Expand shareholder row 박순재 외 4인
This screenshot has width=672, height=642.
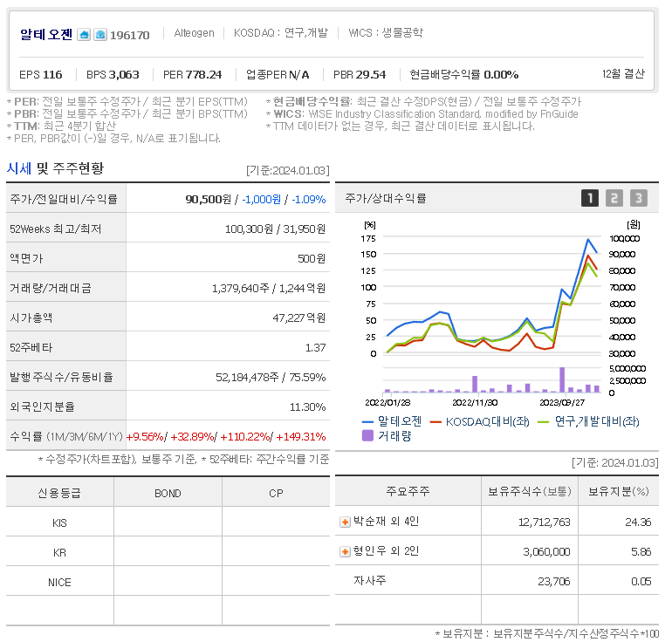click(345, 522)
